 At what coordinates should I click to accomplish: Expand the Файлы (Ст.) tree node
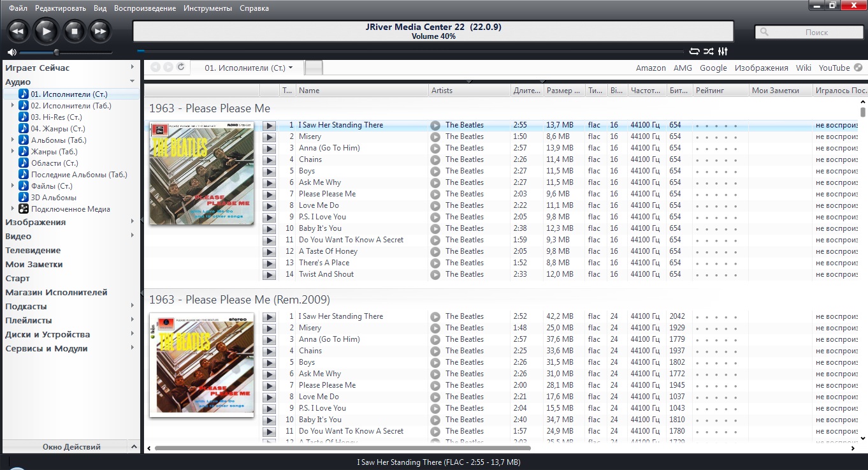click(13, 186)
